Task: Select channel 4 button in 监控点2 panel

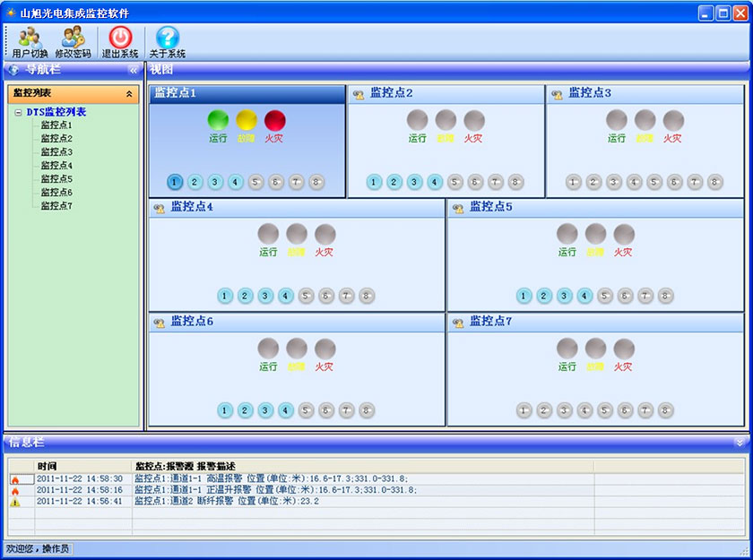Action: click(435, 182)
